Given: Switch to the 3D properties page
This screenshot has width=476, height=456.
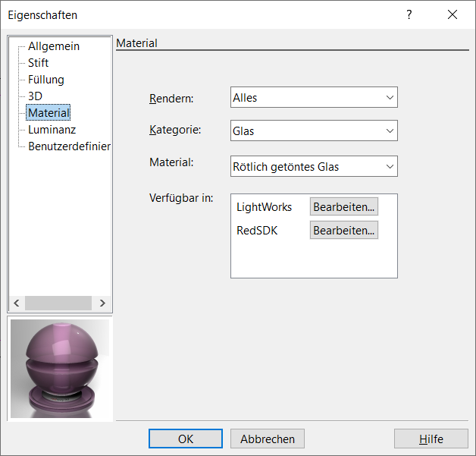Looking at the screenshot, I should click(35, 96).
